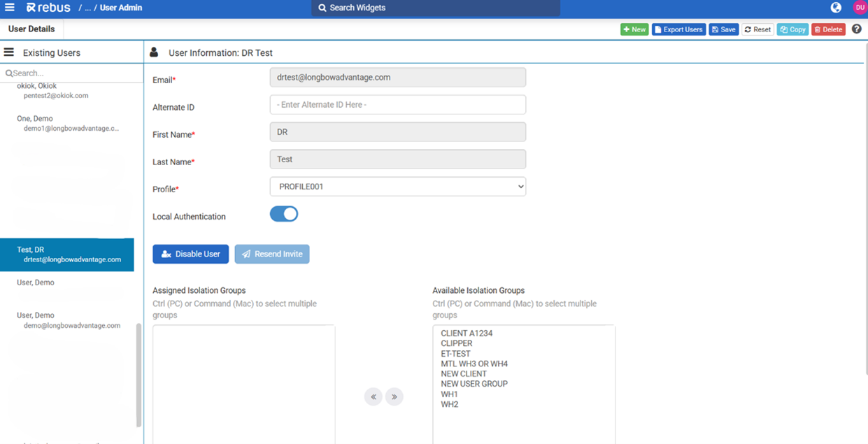Open the DU user avatar menu

coord(860,8)
